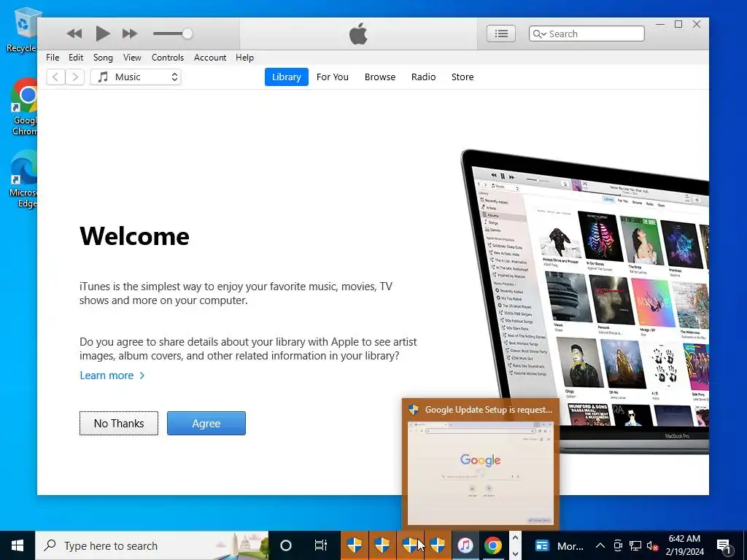Open the news widget on taskbar
This screenshot has width=747, height=560.
pyautogui.click(x=558, y=545)
